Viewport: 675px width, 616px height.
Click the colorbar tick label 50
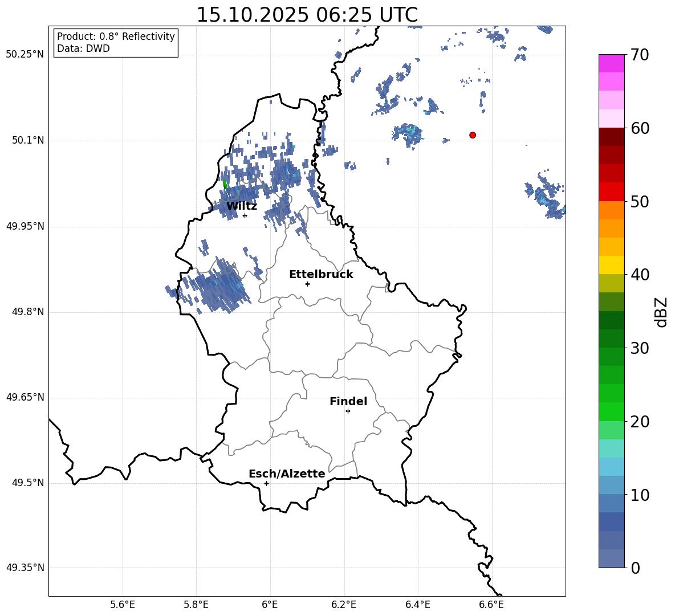click(640, 201)
